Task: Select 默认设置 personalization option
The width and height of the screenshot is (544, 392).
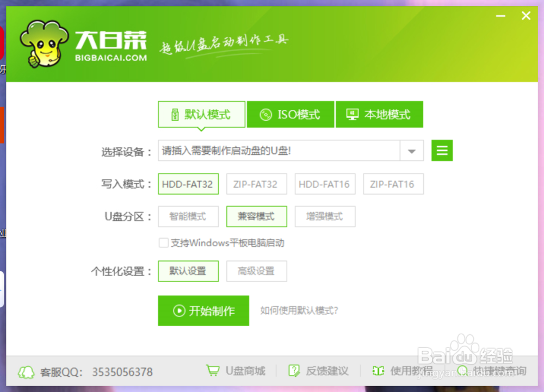Action: tap(188, 271)
